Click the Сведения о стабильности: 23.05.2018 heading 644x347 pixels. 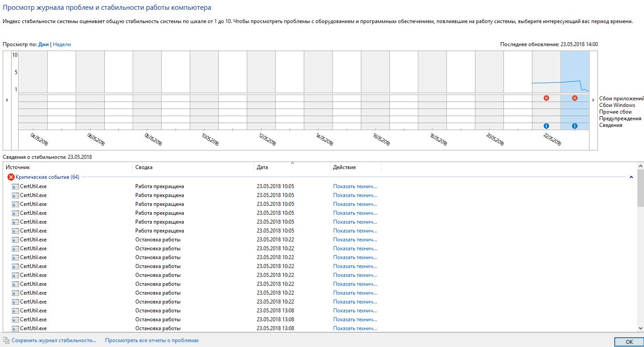(47, 157)
